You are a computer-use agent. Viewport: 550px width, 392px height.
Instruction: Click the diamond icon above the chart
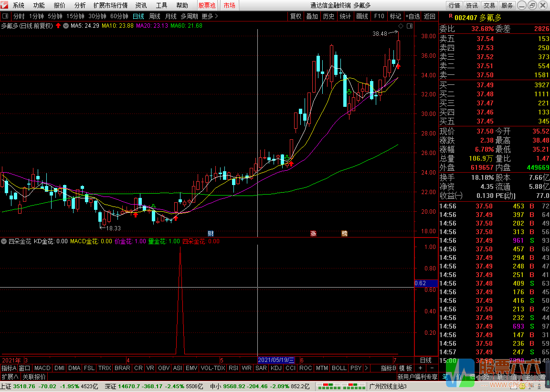pos(401,26)
